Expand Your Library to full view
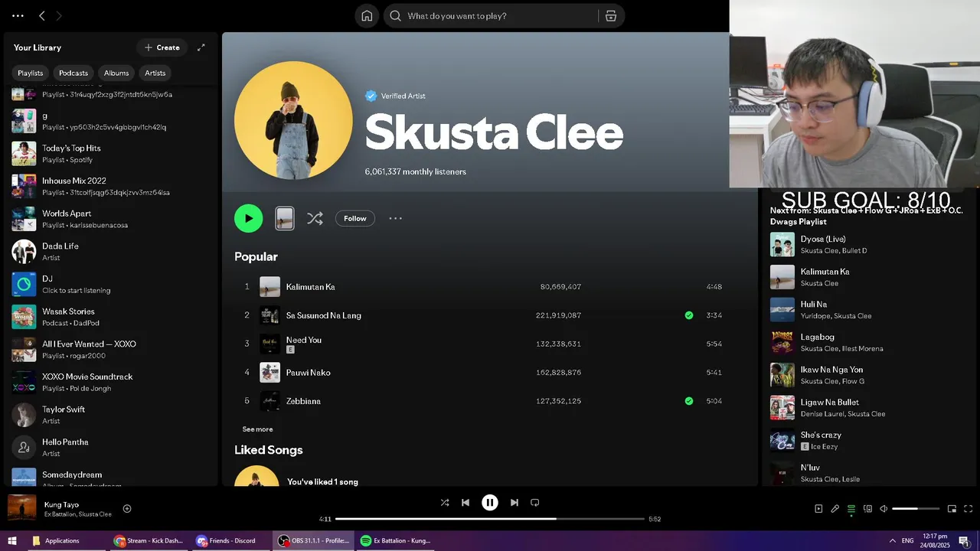 coord(201,47)
